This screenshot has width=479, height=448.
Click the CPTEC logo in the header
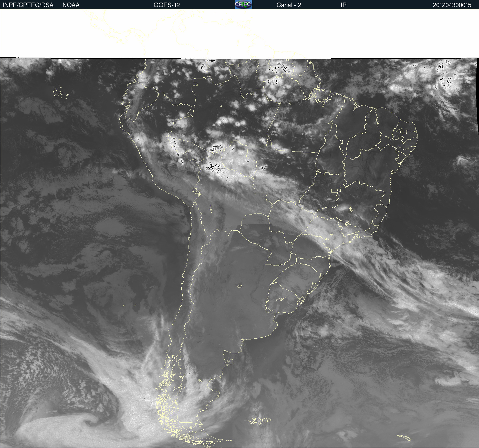[x=243, y=5]
